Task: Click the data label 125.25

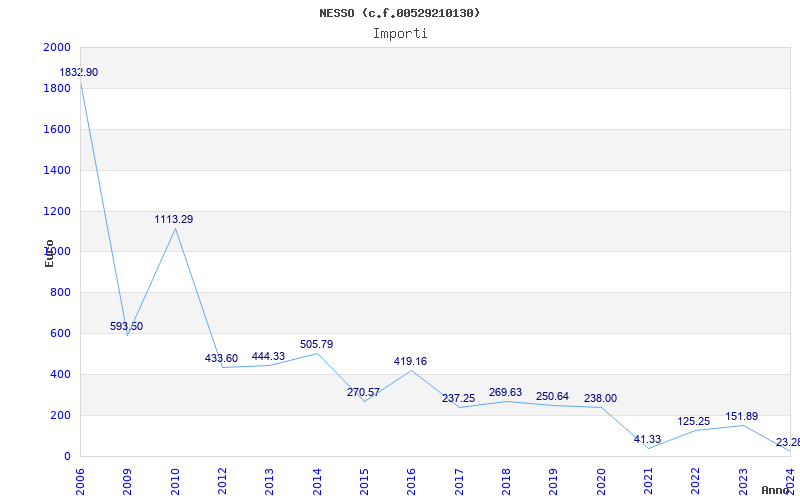Action: point(694,421)
